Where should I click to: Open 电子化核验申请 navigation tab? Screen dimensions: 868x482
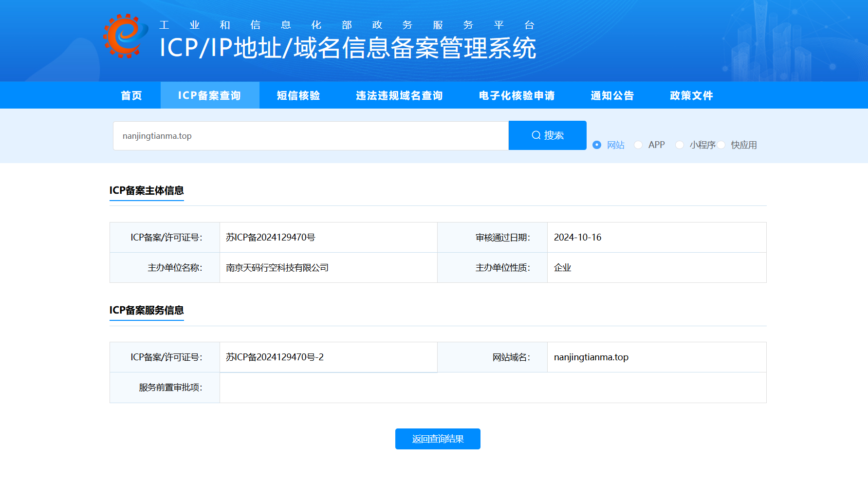tap(517, 95)
